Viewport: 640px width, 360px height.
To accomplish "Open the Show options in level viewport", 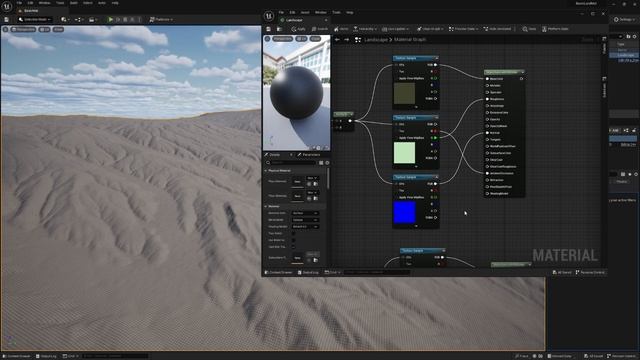I will (58, 29).
